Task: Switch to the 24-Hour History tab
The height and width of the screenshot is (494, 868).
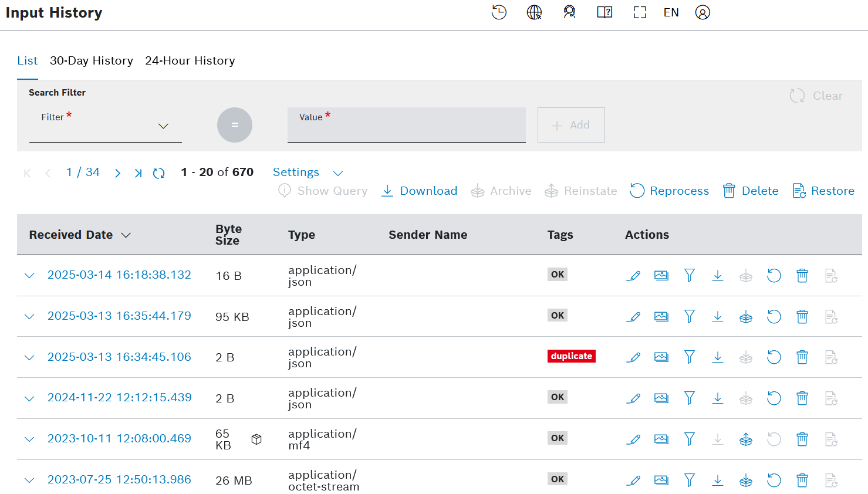Action: (190, 61)
